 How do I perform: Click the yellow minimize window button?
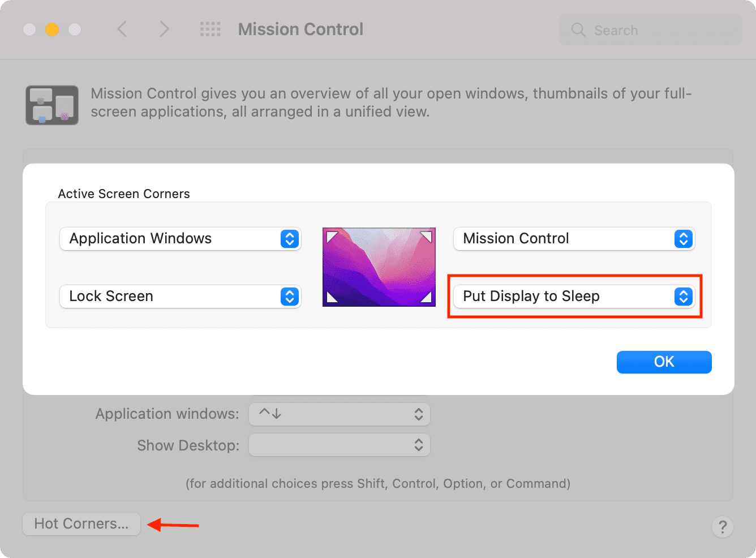(52, 29)
